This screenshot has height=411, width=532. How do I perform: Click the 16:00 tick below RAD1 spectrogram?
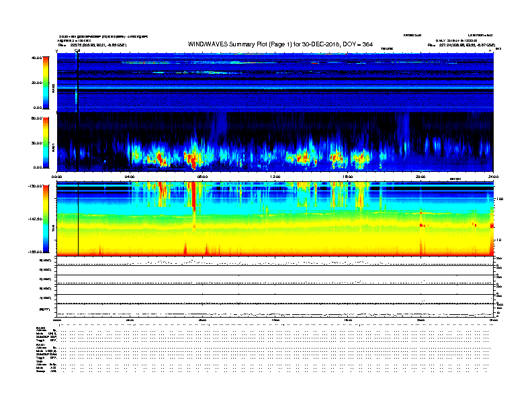click(x=348, y=177)
